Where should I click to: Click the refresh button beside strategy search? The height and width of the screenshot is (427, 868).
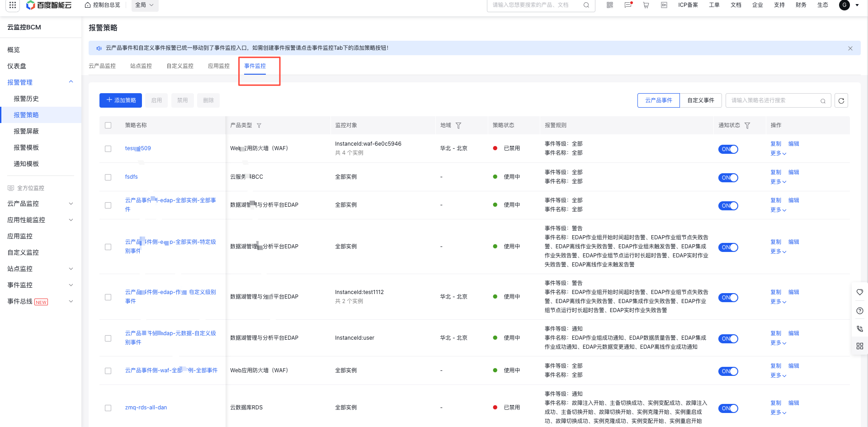click(841, 100)
